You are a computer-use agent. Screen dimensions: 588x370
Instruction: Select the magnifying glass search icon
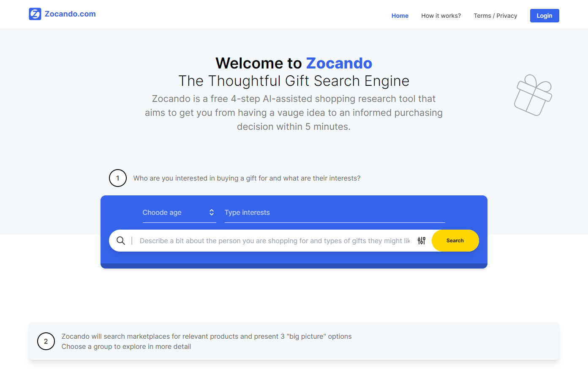(x=121, y=240)
